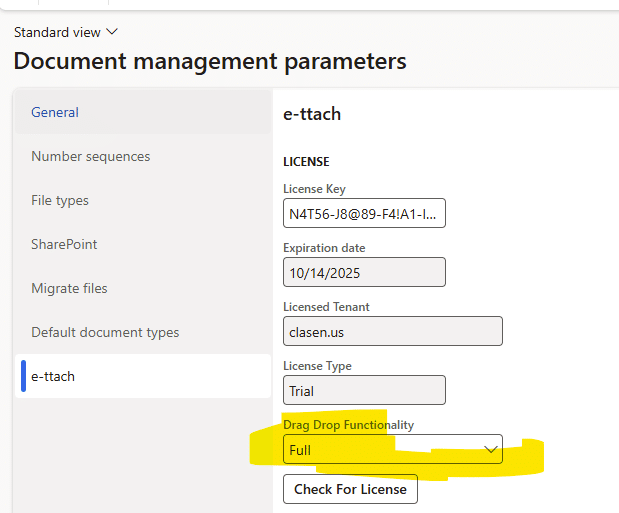Click the Expiration date label text

tap(324, 247)
